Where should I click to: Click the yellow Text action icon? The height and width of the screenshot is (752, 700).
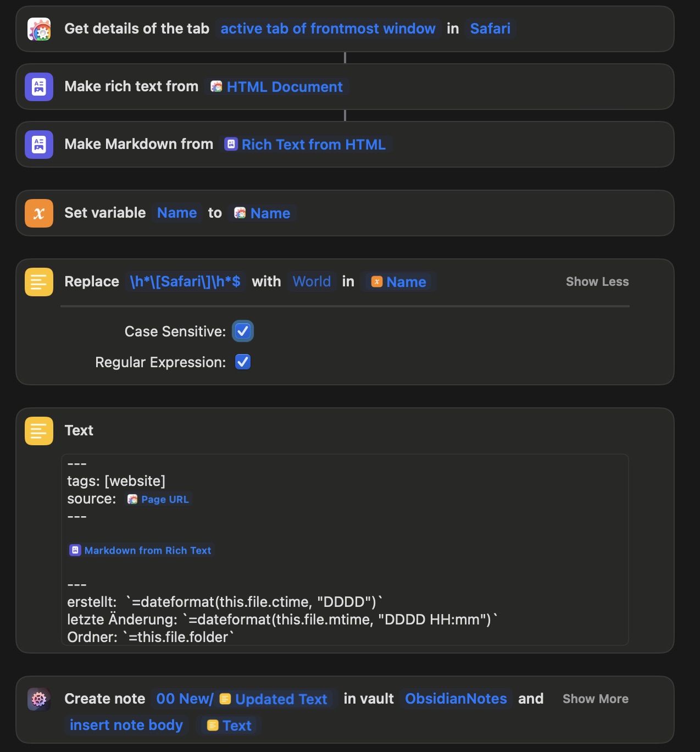pyautogui.click(x=39, y=431)
